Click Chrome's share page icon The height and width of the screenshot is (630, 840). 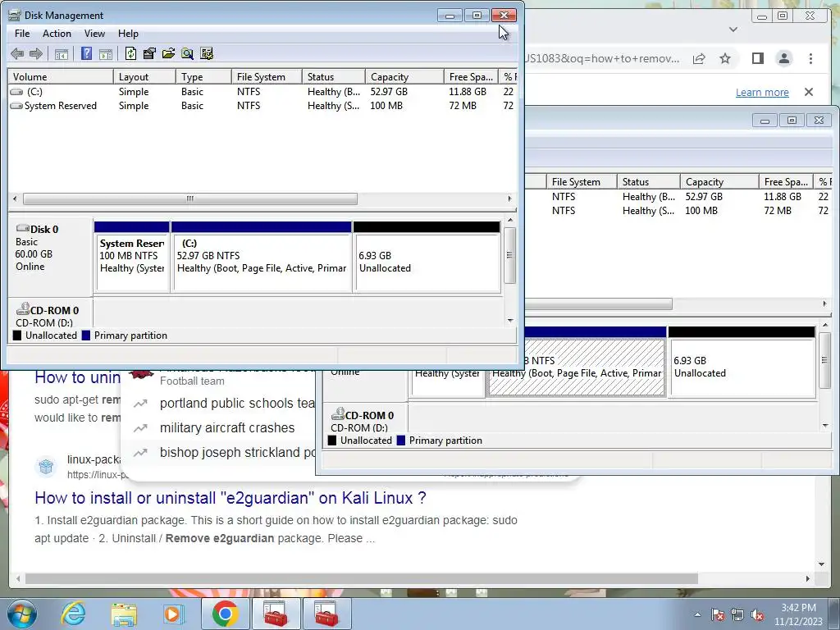(x=699, y=58)
